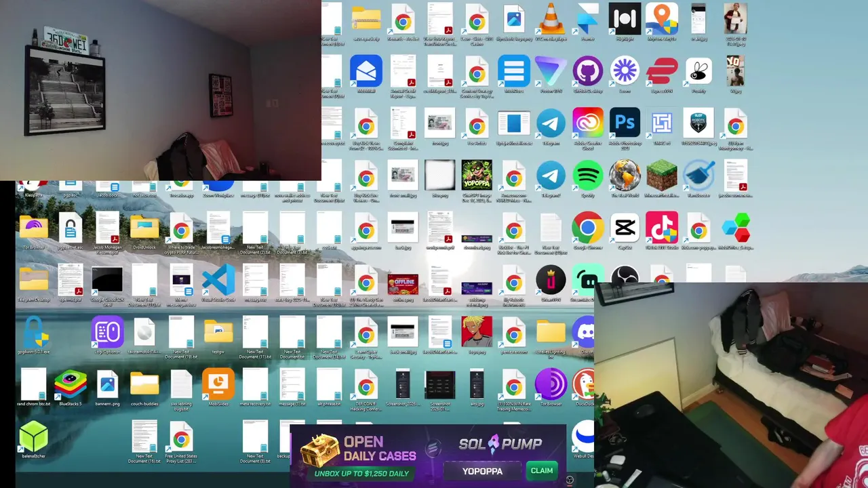Select the MobiOffice Setup cubes icon

click(x=735, y=228)
